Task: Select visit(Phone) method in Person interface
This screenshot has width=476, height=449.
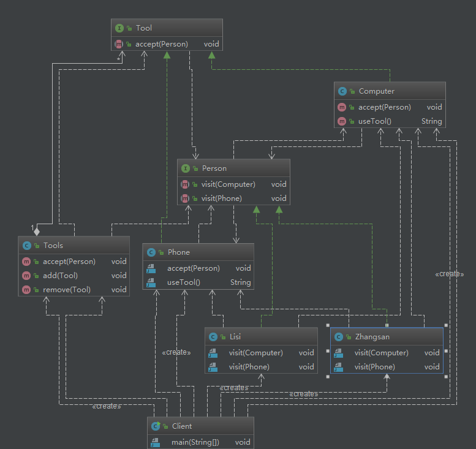Action: pos(221,198)
